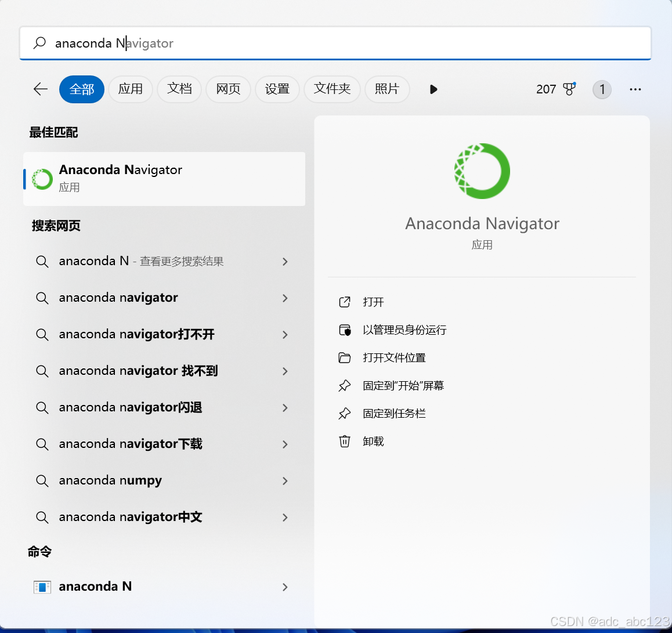The height and width of the screenshot is (633, 672).
Task: Expand chevron for anaconda navigator suggestion
Action: coord(285,298)
